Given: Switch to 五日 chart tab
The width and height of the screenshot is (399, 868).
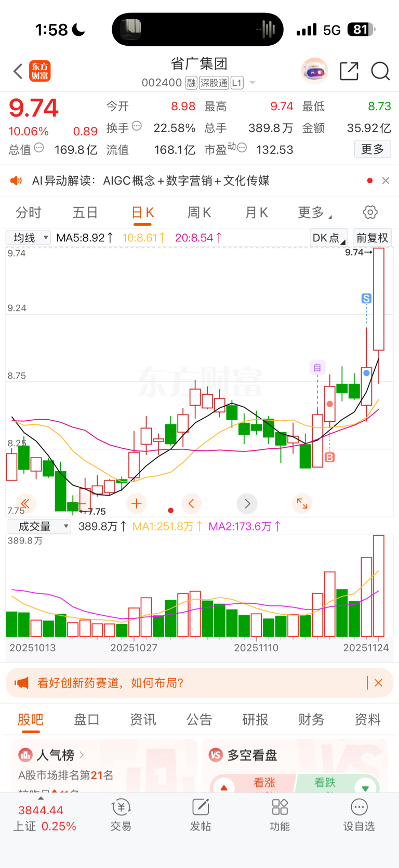Looking at the screenshot, I should click(85, 213).
